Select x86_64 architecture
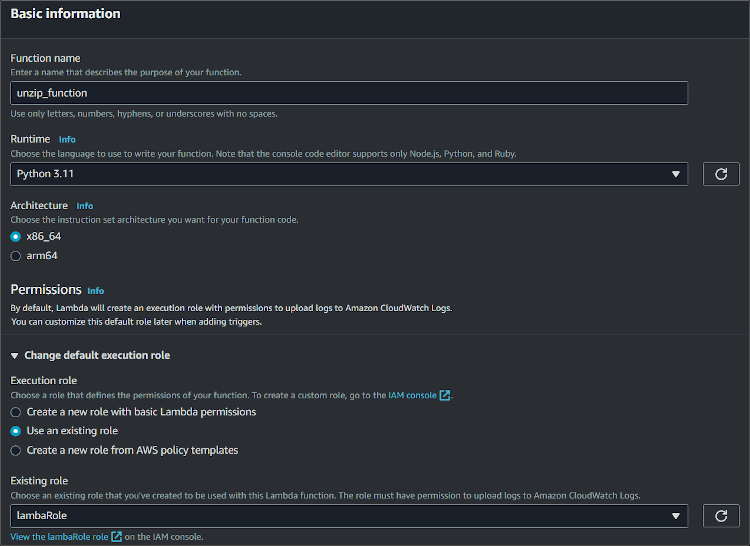Screen dimensions: 750x546 point(16,236)
